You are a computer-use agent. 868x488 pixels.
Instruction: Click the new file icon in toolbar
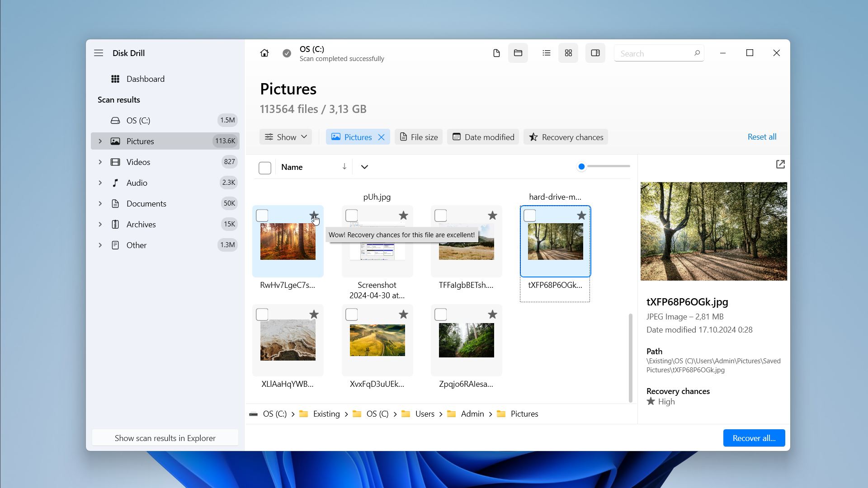[496, 53]
